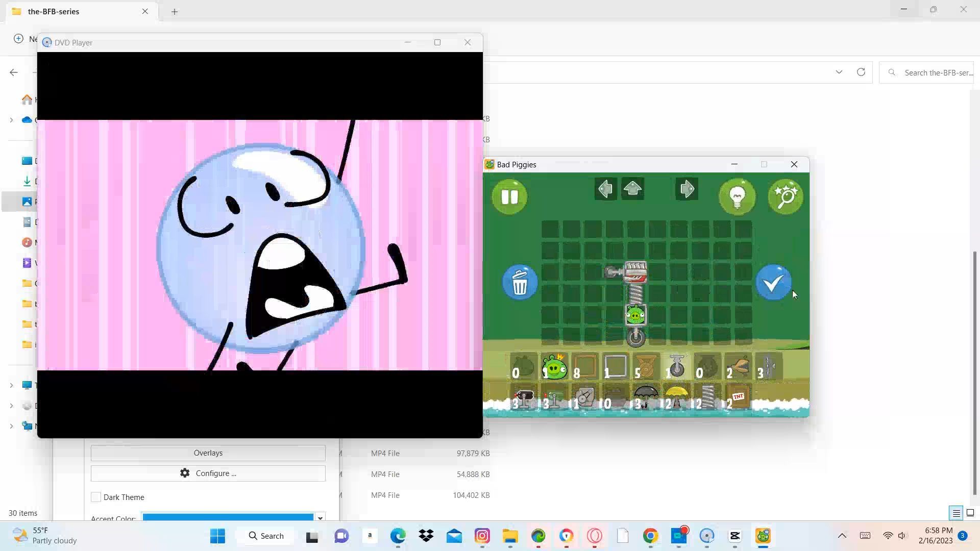Go back in File Explorer navigation
Viewport: 980px width, 551px height.
(14, 72)
